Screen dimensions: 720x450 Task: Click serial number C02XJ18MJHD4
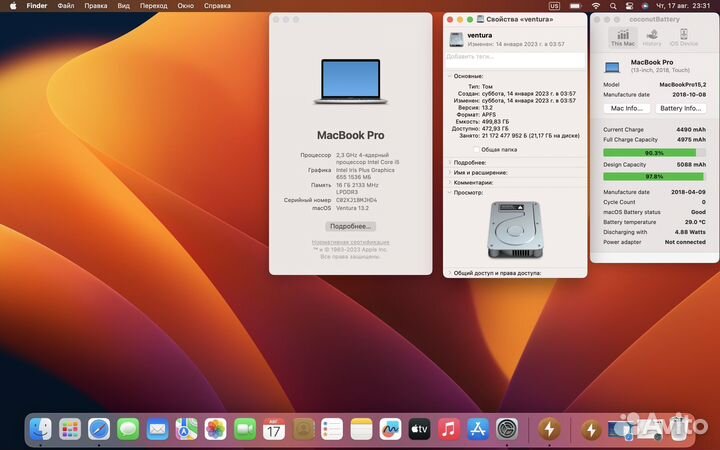pos(356,200)
